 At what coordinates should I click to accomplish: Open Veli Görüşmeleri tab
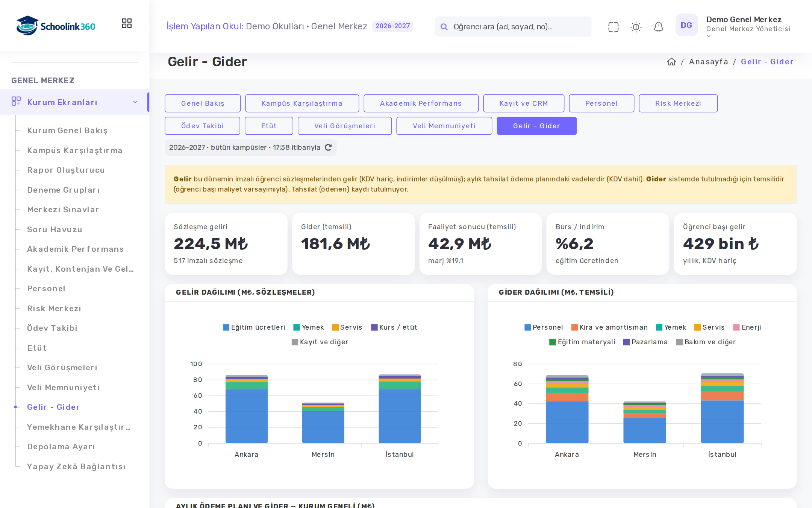coord(344,126)
